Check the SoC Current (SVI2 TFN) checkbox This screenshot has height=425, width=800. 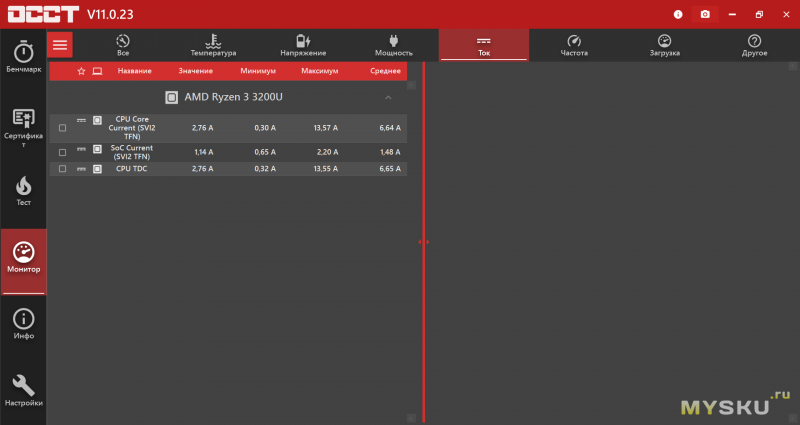point(62,152)
